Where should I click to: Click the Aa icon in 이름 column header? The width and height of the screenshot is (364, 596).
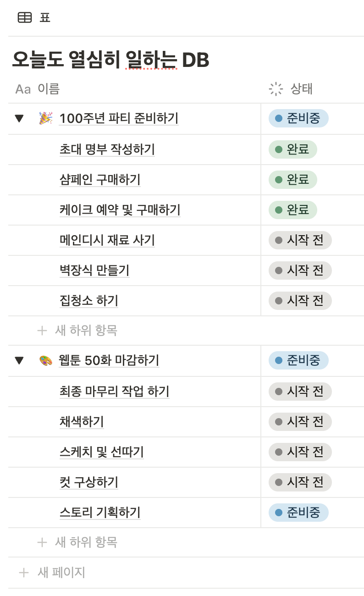(x=23, y=89)
